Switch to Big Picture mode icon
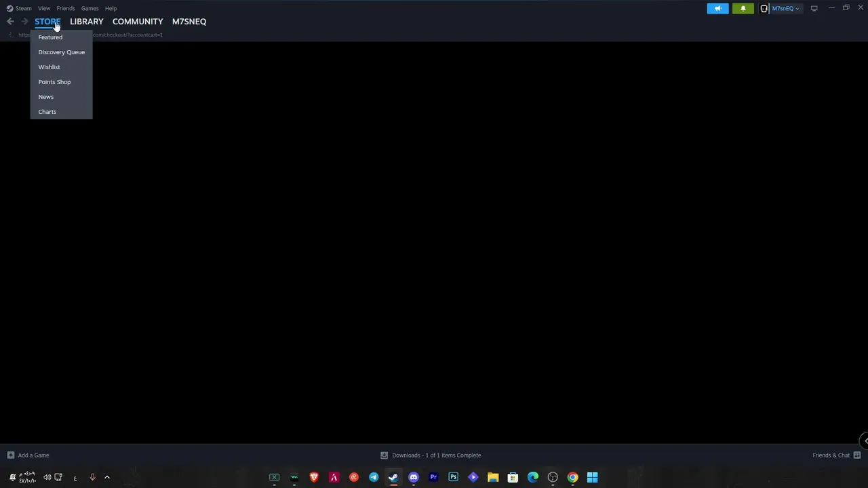The width and height of the screenshot is (868, 488). (814, 8)
